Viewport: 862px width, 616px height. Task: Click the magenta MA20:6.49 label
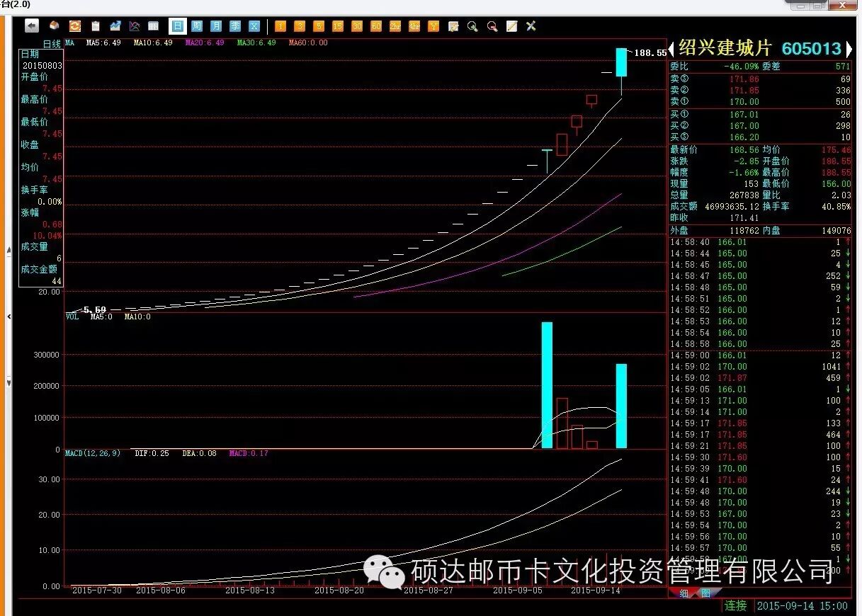pos(205,43)
